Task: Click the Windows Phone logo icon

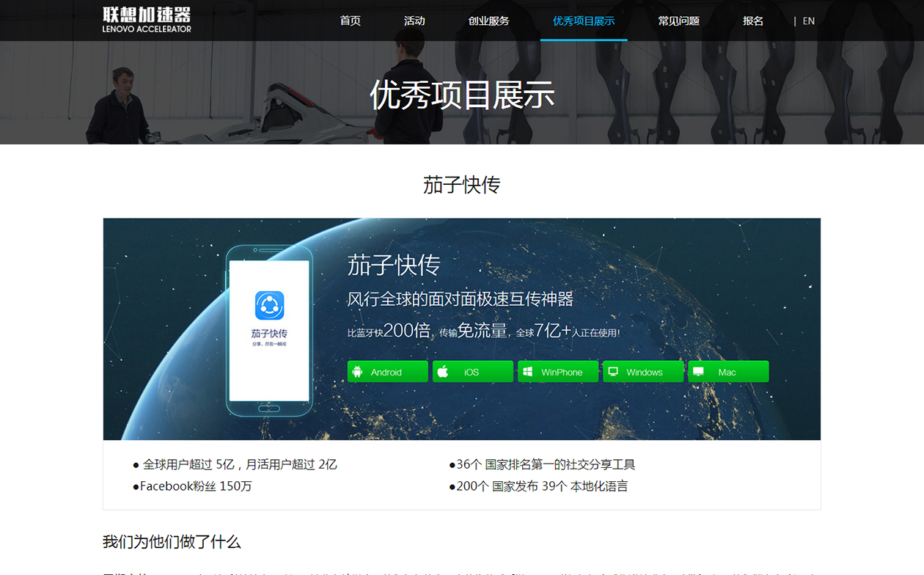Action: tap(527, 372)
